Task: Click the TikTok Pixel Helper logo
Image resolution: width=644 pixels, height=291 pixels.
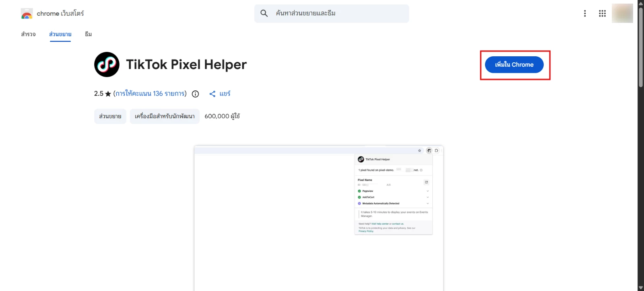Action: click(107, 64)
